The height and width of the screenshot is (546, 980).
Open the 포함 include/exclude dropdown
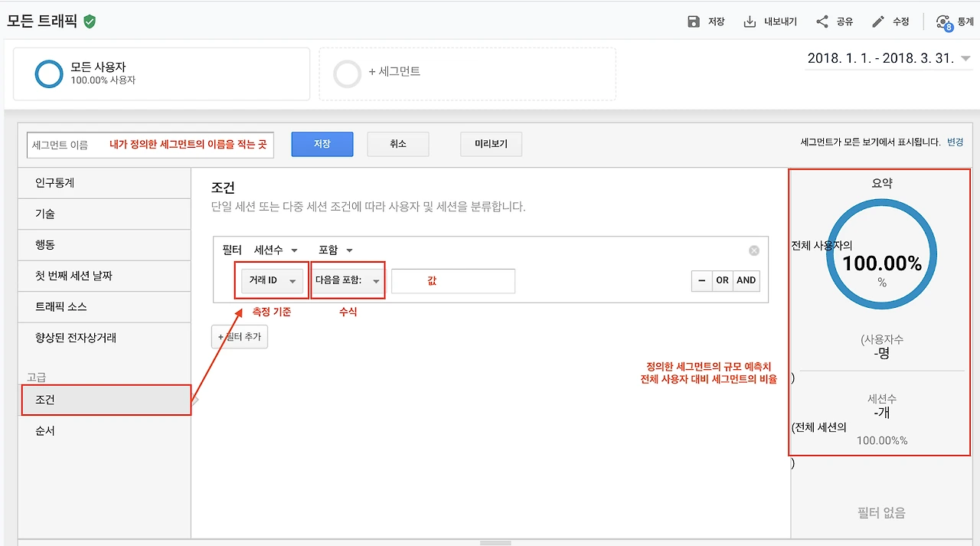click(x=335, y=250)
